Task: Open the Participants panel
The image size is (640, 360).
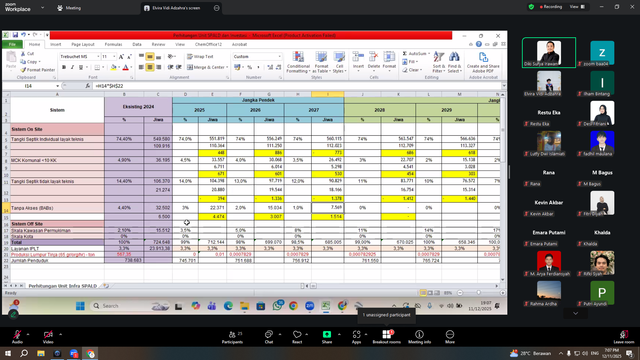Action: (x=232, y=337)
